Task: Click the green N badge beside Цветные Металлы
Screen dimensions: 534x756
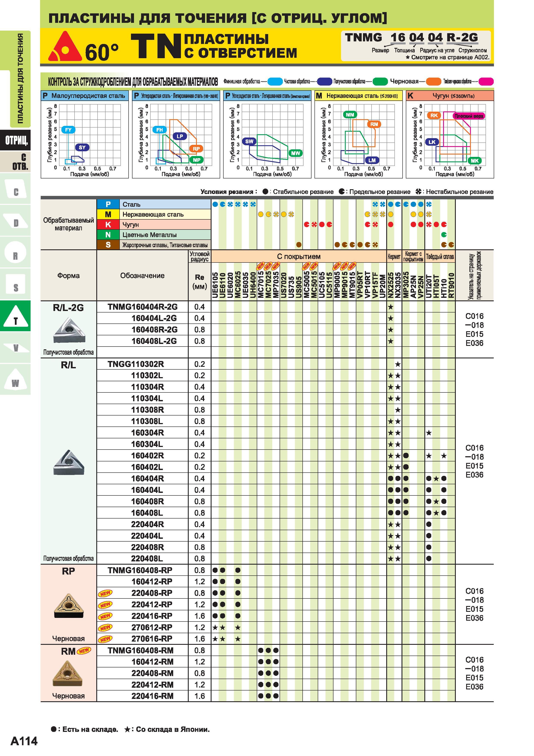Action: click(x=108, y=235)
